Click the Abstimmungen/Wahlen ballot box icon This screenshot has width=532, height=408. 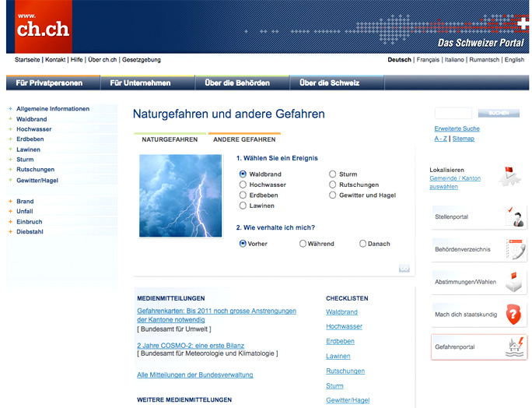513,282
